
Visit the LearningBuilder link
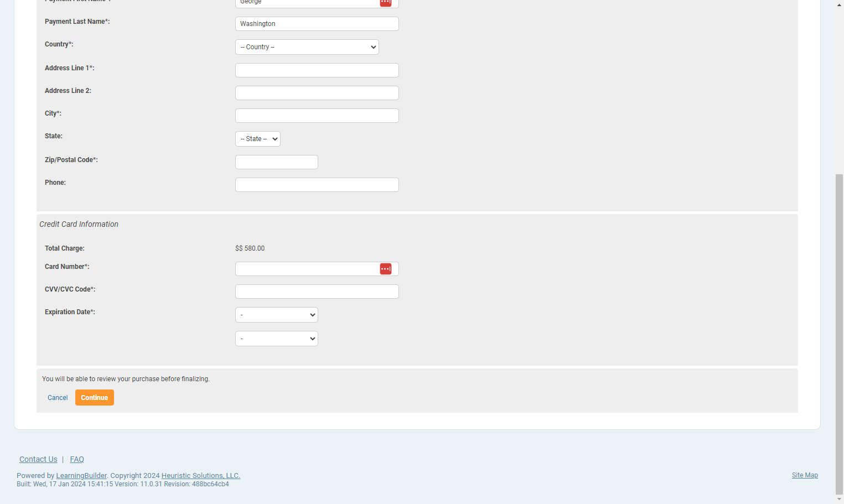tap(81, 476)
